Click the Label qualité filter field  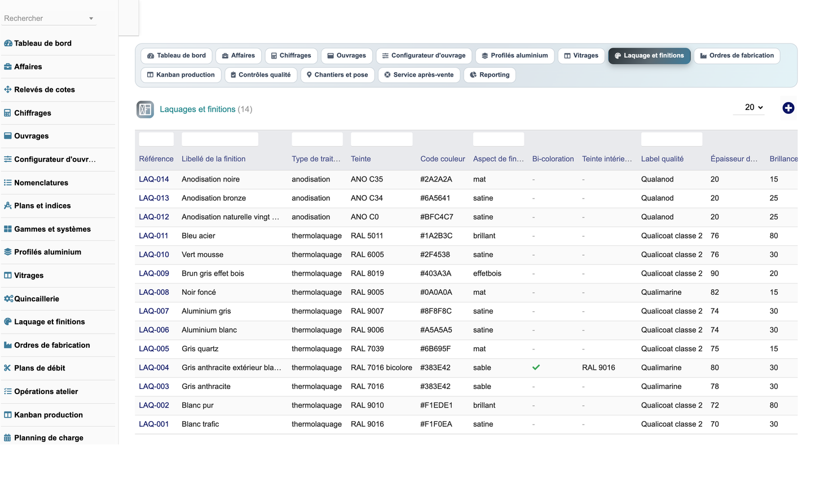[x=672, y=139]
